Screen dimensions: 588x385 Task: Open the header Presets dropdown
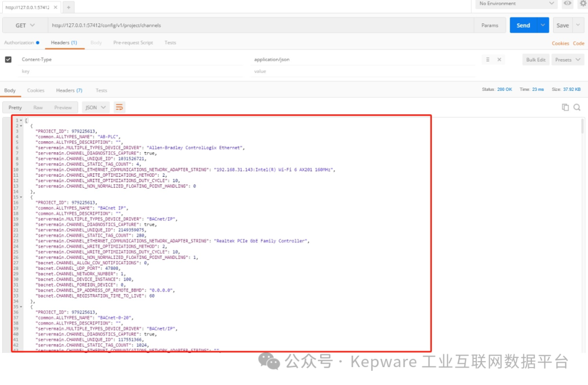(567, 60)
